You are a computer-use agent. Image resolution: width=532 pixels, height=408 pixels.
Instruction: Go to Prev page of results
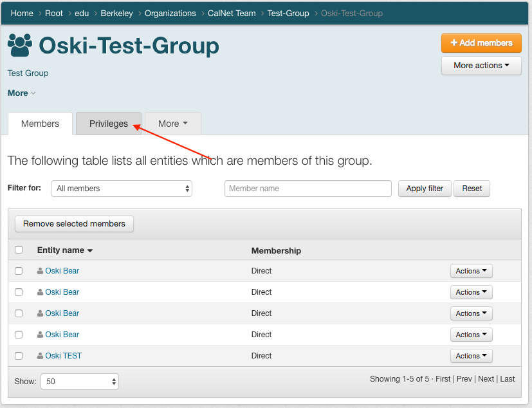pos(464,379)
